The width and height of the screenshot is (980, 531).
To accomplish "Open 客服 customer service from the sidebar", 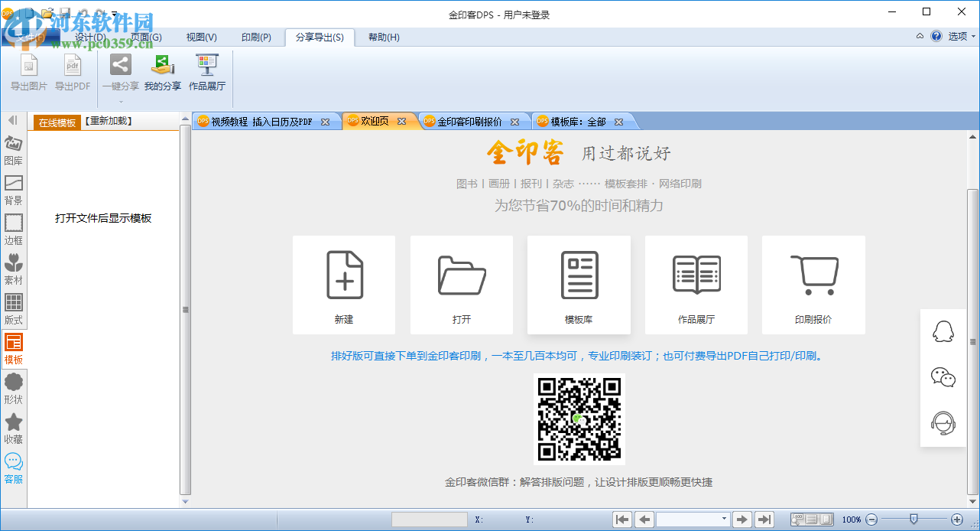I will coord(12,468).
